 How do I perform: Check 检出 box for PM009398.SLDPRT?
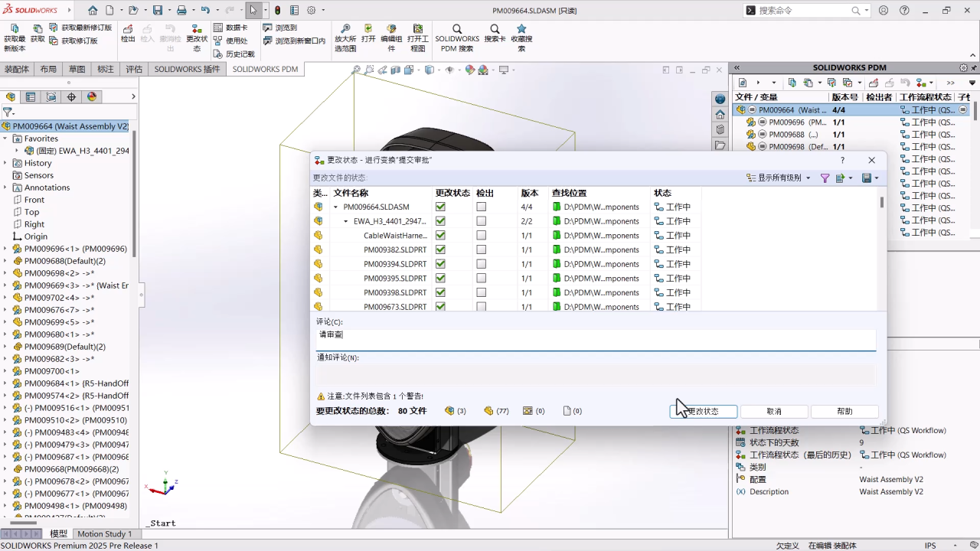481,292
